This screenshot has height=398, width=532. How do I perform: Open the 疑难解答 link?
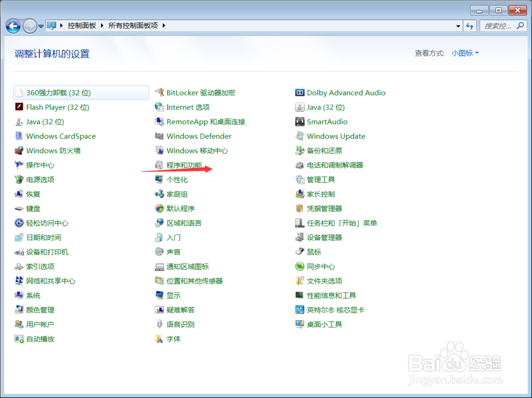point(180,310)
